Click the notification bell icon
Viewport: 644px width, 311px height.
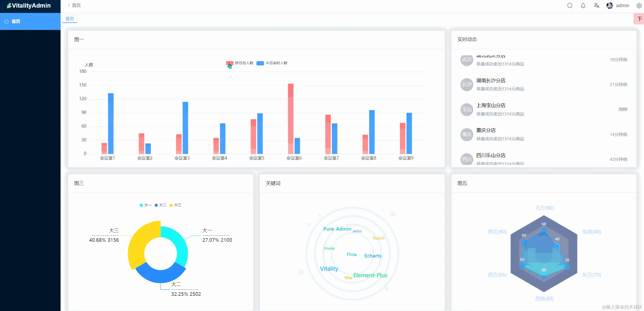pos(583,6)
